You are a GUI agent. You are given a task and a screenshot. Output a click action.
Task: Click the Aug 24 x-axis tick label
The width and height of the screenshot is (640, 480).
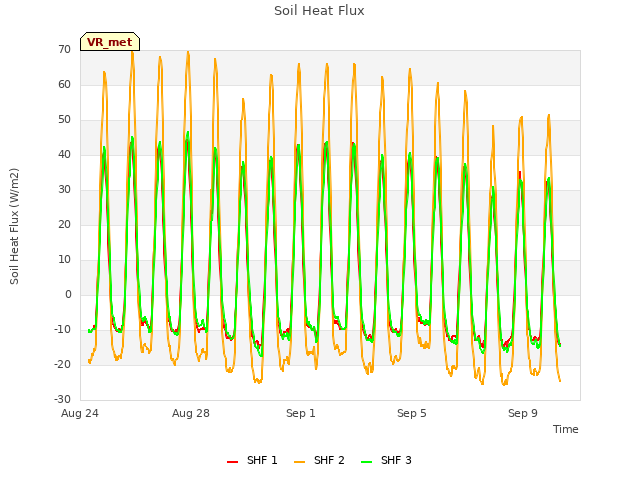coord(80,413)
